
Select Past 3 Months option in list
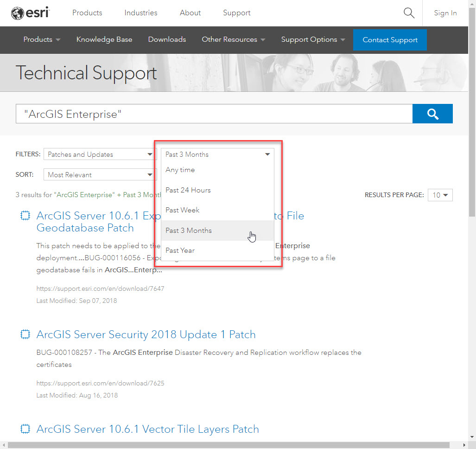(217, 231)
